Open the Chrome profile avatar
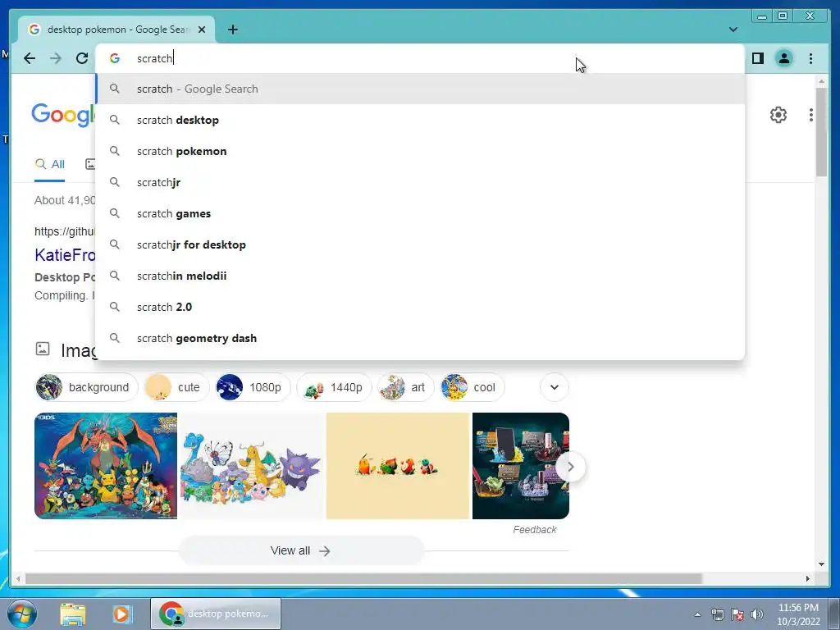 click(x=784, y=58)
